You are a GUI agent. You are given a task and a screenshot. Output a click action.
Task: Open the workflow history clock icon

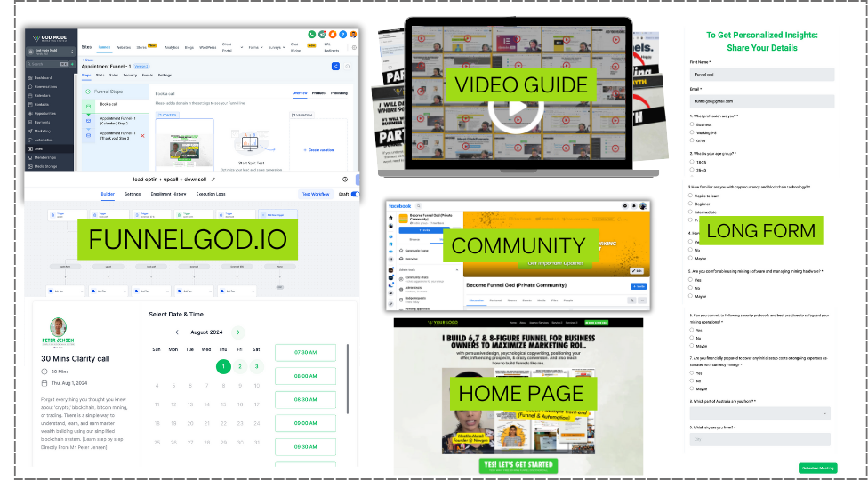[x=345, y=180]
